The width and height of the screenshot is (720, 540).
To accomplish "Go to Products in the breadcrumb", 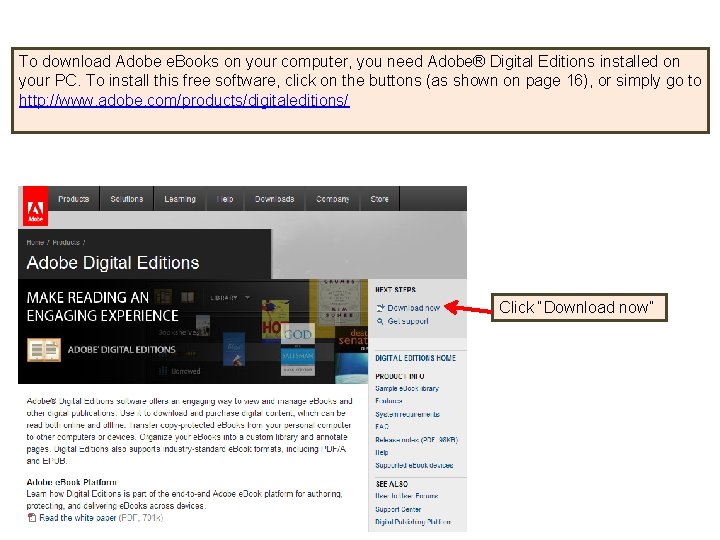I will (66, 242).
